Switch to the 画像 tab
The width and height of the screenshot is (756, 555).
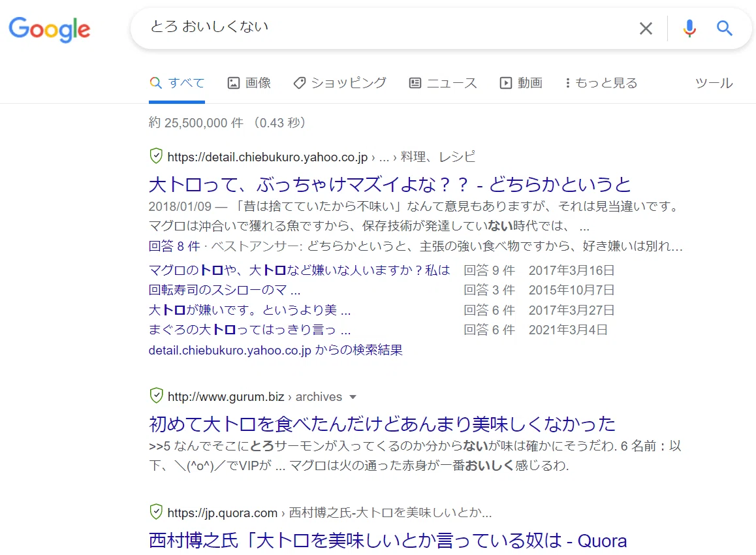click(249, 83)
